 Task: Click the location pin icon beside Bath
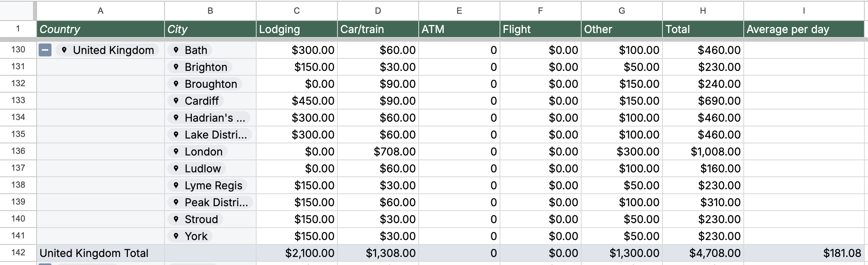point(176,50)
